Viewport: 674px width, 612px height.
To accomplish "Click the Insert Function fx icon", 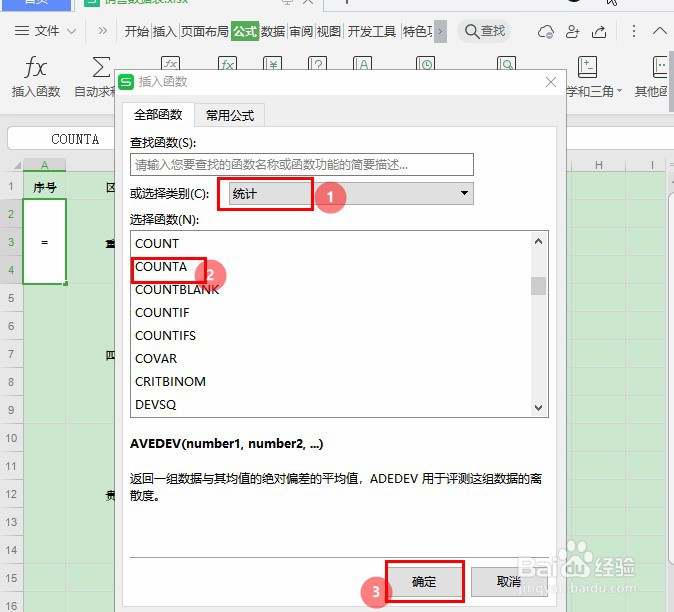I will click(35, 67).
